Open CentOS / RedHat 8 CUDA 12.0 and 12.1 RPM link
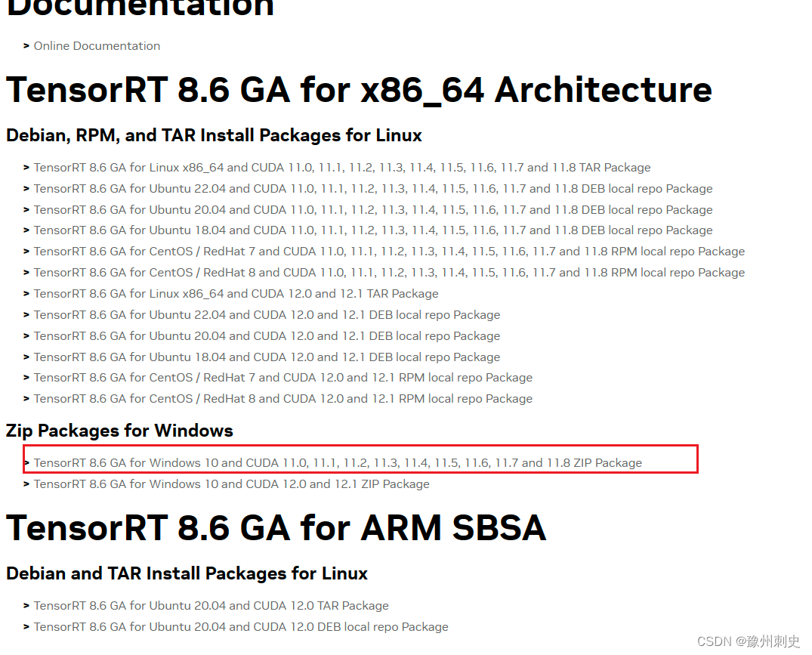 283,399
